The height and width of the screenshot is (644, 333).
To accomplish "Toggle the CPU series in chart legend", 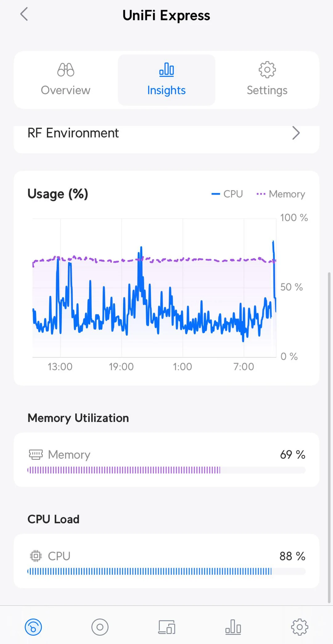I will 227,194.
